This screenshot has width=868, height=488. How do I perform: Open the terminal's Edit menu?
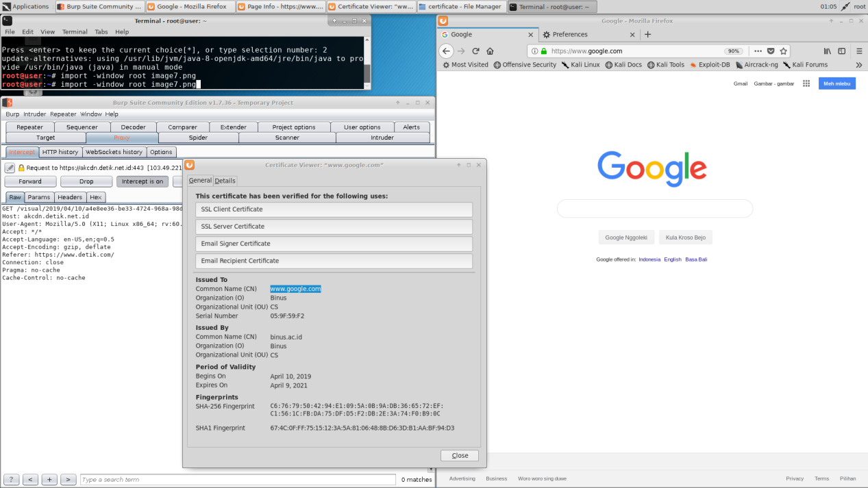tap(27, 31)
